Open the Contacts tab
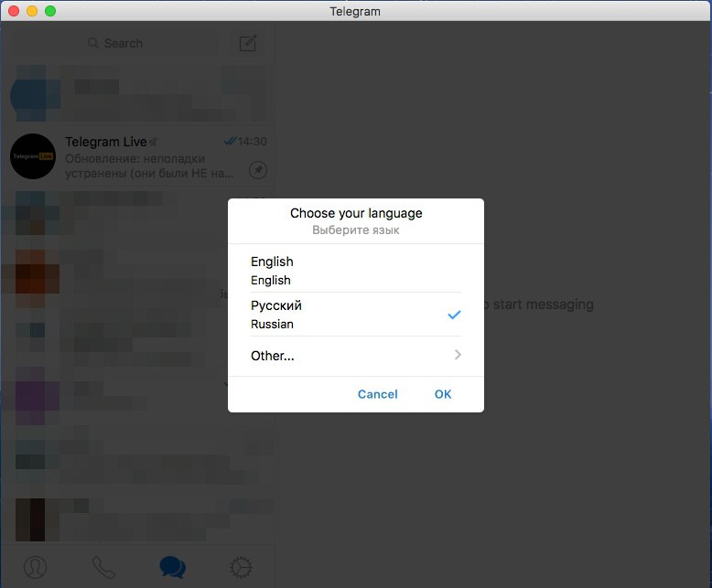 pos(35,567)
